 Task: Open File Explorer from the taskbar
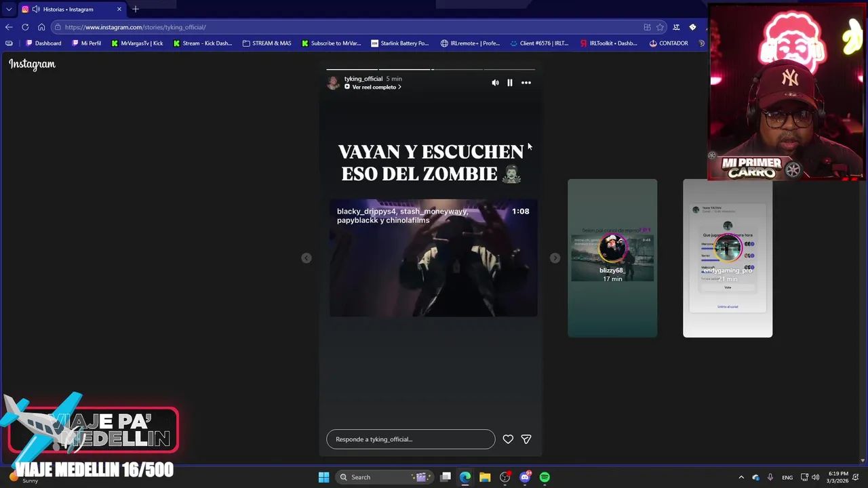point(485,477)
